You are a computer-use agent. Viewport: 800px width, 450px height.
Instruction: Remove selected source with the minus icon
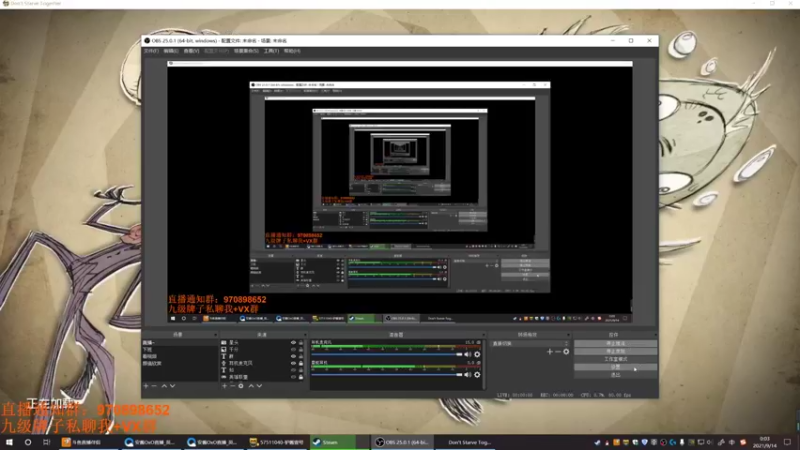(x=232, y=386)
